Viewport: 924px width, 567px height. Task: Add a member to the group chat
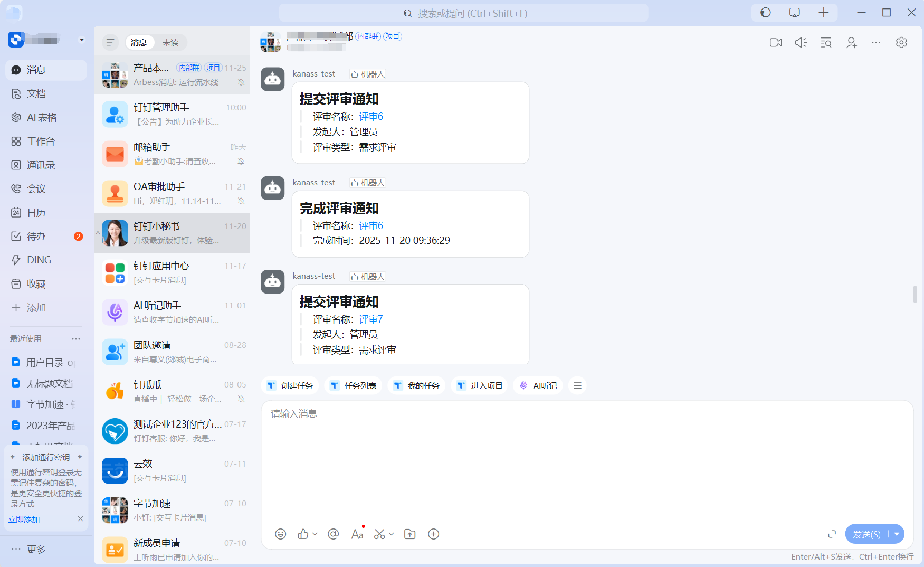pyautogui.click(x=851, y=43)
